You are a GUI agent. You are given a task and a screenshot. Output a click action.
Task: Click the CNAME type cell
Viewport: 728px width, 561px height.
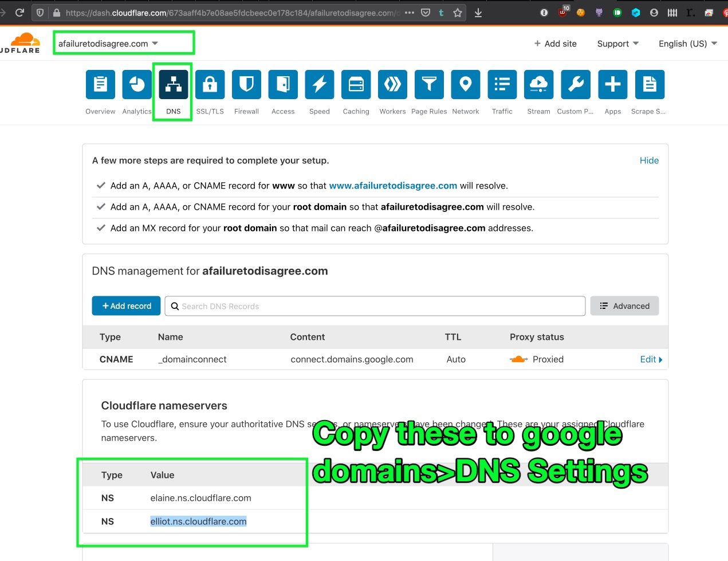point(116,359)
